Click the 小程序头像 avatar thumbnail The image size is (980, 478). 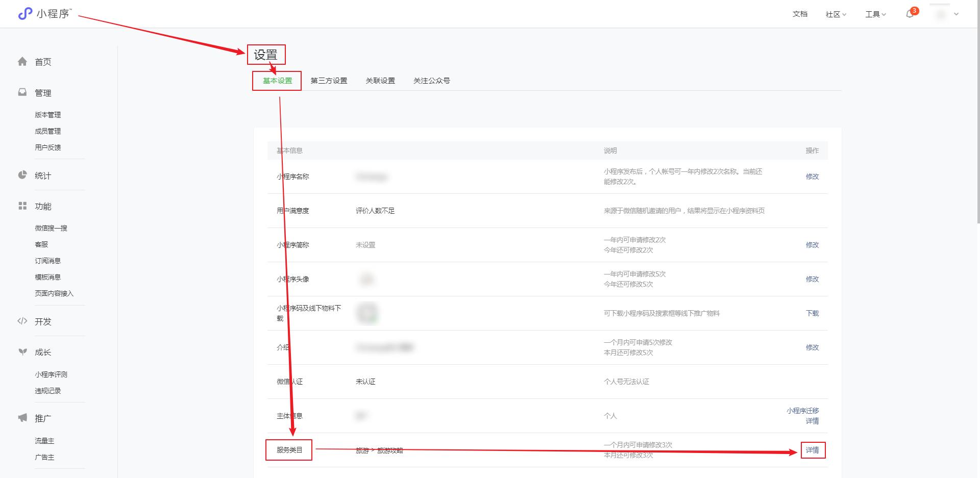click(366, 279)
